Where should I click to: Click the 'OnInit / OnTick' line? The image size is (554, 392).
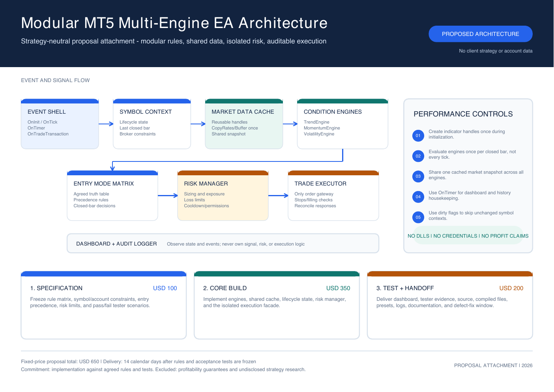pos(42,122)
